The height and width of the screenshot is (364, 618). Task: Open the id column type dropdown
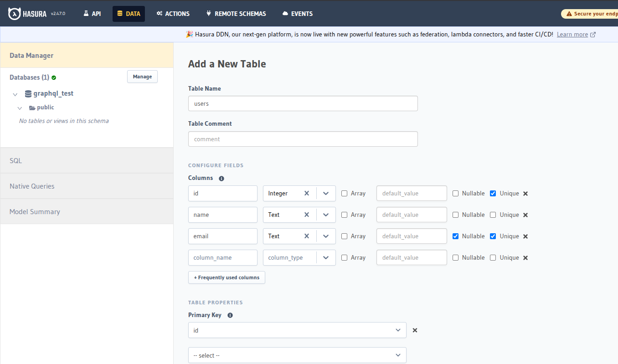(326, 193)
